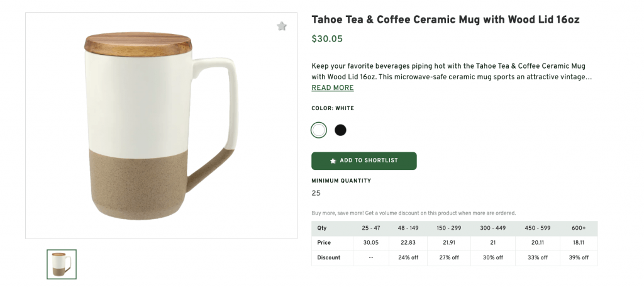Click the star favorite icon on product image
The image size is (644, 287).
[282, 26]
